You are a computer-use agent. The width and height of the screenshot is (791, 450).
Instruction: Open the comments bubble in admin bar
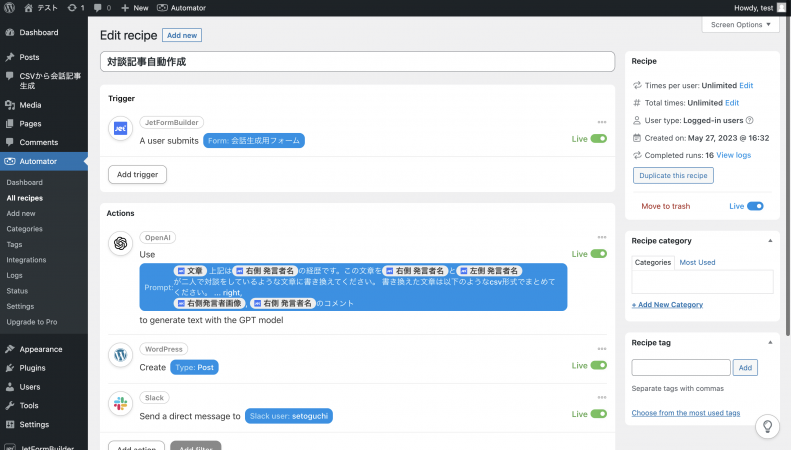pos(102,8)
